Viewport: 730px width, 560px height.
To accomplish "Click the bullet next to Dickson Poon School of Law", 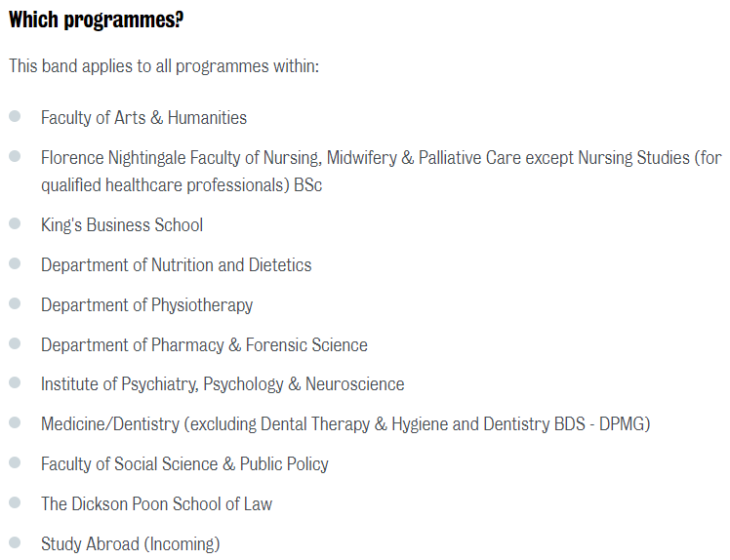I will click(x=15, y=502).
